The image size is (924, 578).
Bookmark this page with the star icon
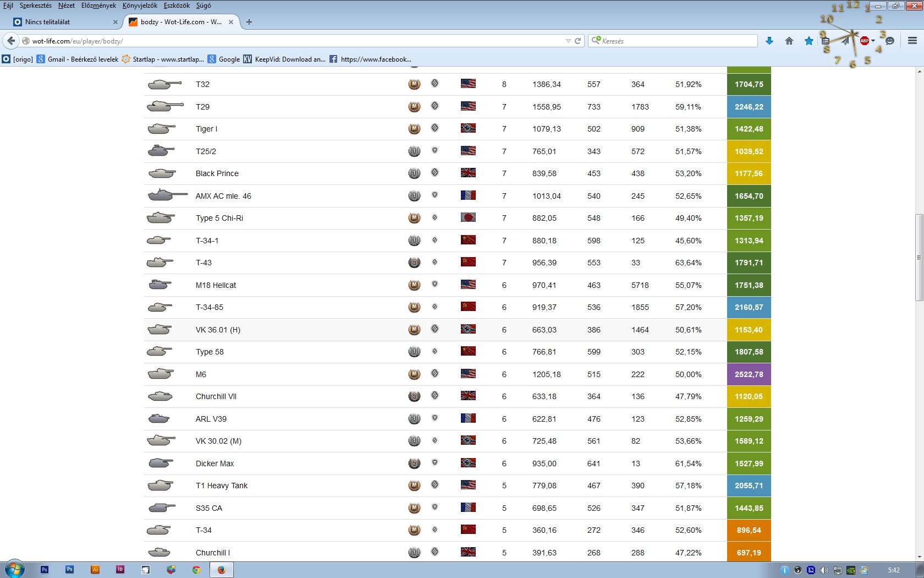pyautogui.click(x=809, y=41)
